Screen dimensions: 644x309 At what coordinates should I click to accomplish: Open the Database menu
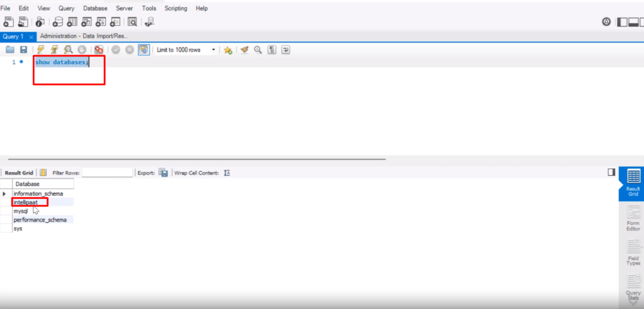click(x=96, y=8)
